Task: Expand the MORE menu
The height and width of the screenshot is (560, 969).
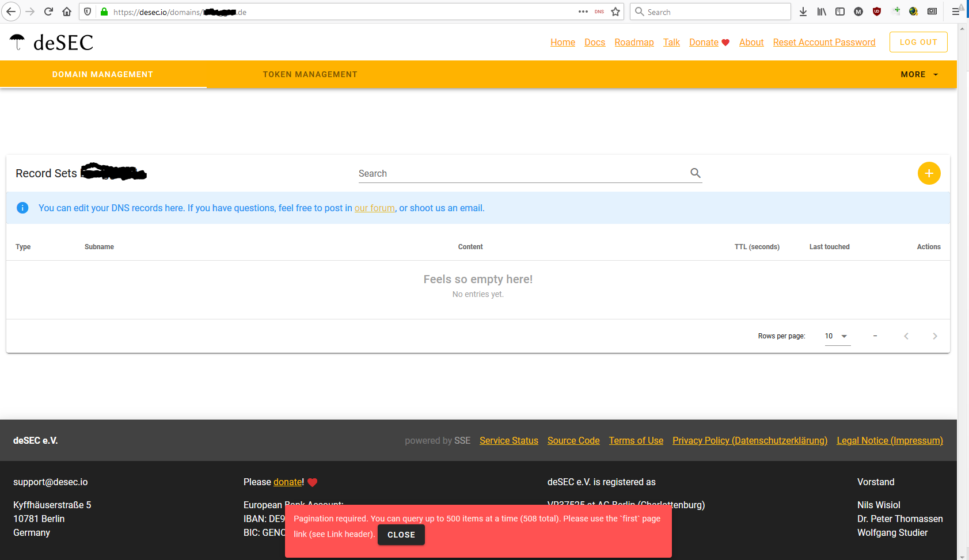Action: [919, 74]
